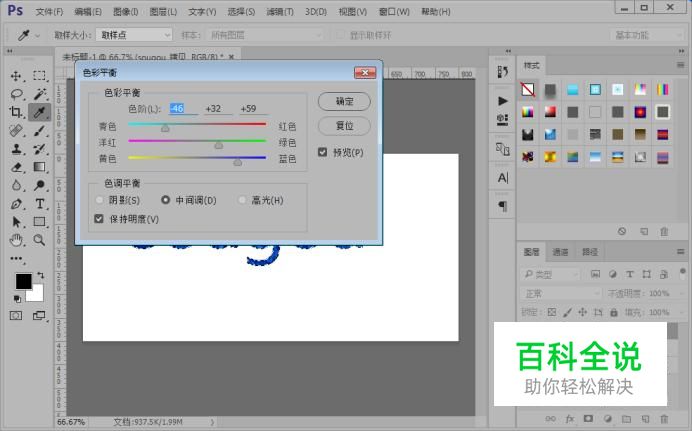The width and height of the screenshot is (692, 431).
Task: Switch to the 路径 paths tab
Action: [x=590, y=252]
